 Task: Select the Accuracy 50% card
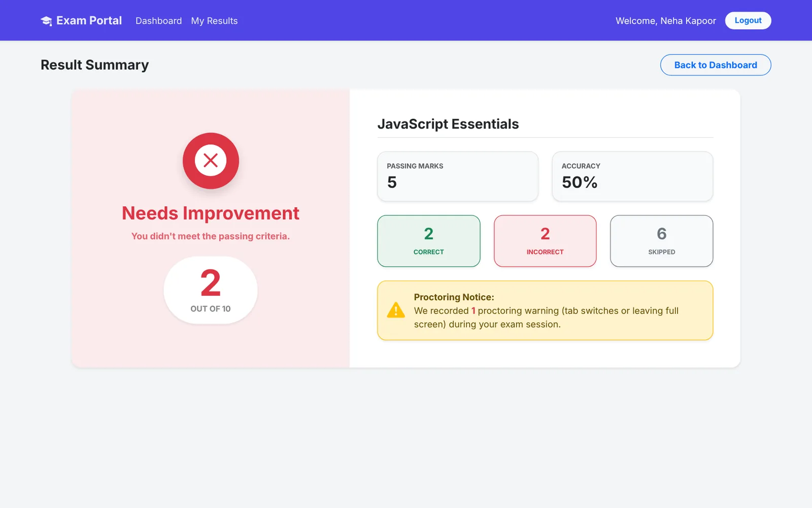(632, 176)
